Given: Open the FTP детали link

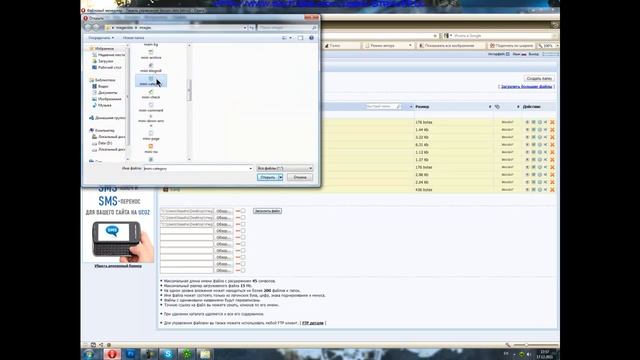Looking at the screenshot, I should pyautogui.click(x=313, y=323).
